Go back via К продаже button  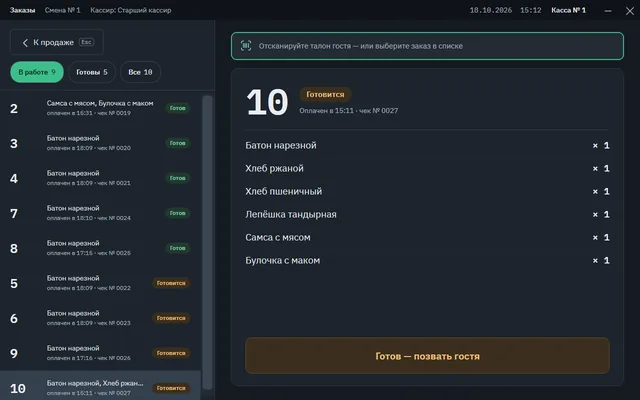point(57,42)
